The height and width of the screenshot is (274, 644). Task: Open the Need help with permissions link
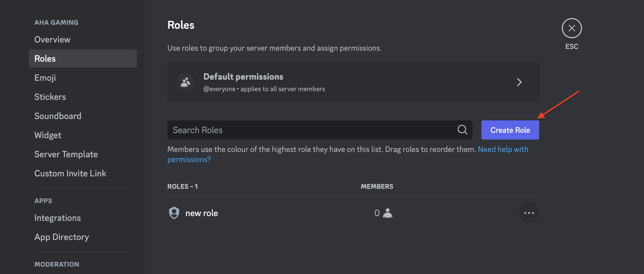point(503,149)
